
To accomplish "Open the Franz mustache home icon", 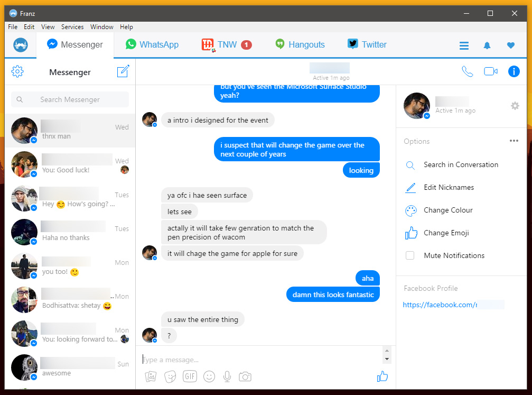I will click(x=21, y=45).
